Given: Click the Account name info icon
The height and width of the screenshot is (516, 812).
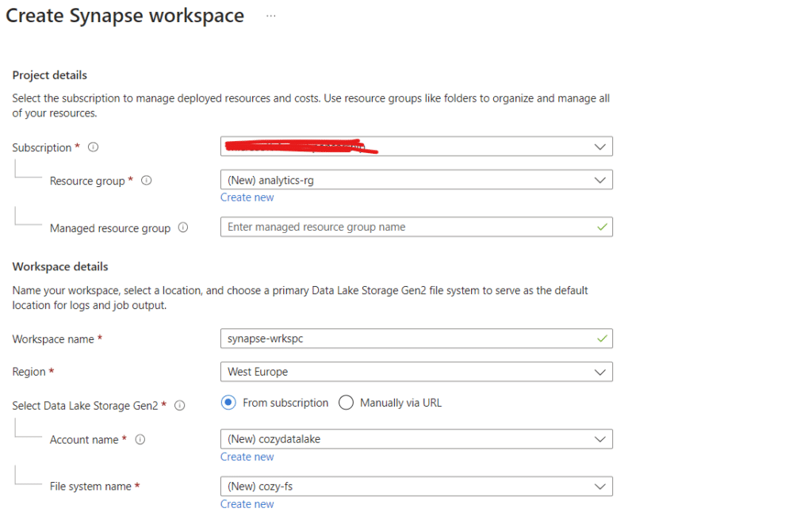Looking at the screenshot, I should click(140, 440).
